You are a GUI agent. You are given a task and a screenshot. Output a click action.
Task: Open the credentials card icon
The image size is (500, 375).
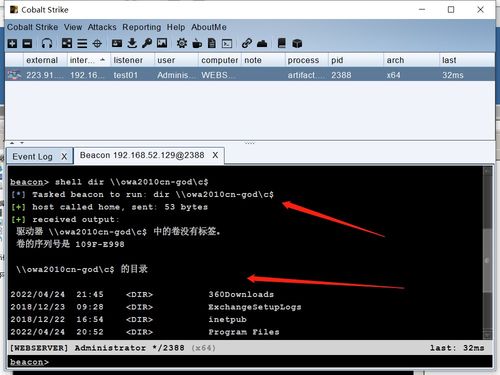[x=117, y=43]
